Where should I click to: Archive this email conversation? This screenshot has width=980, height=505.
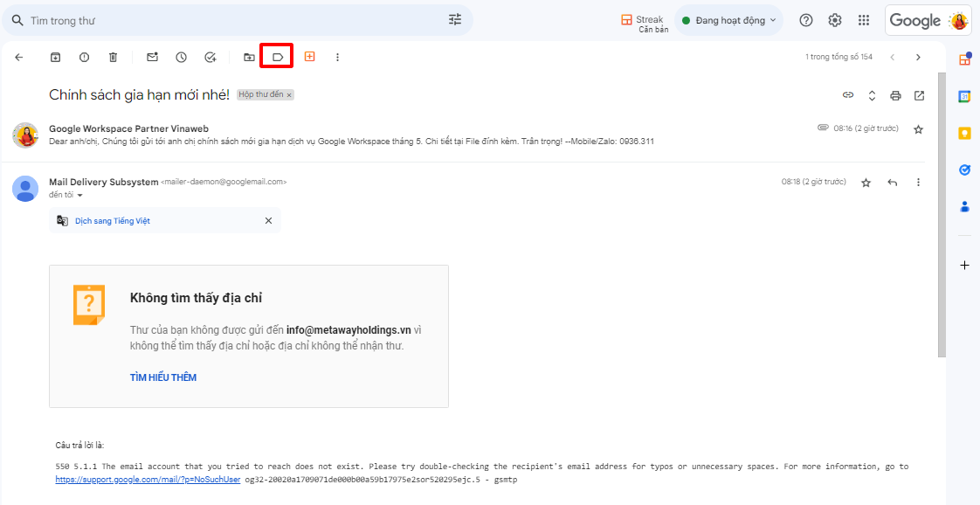(x=55, y=57)
